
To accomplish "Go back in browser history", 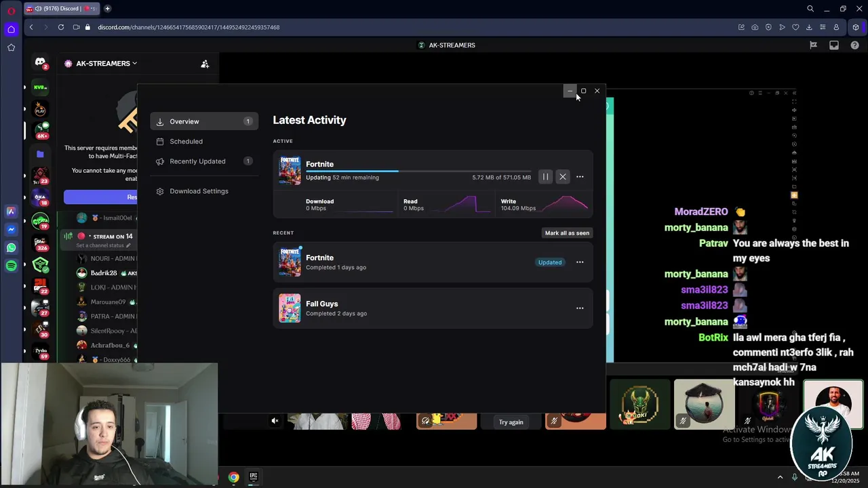I will click(x=31, y=27).
